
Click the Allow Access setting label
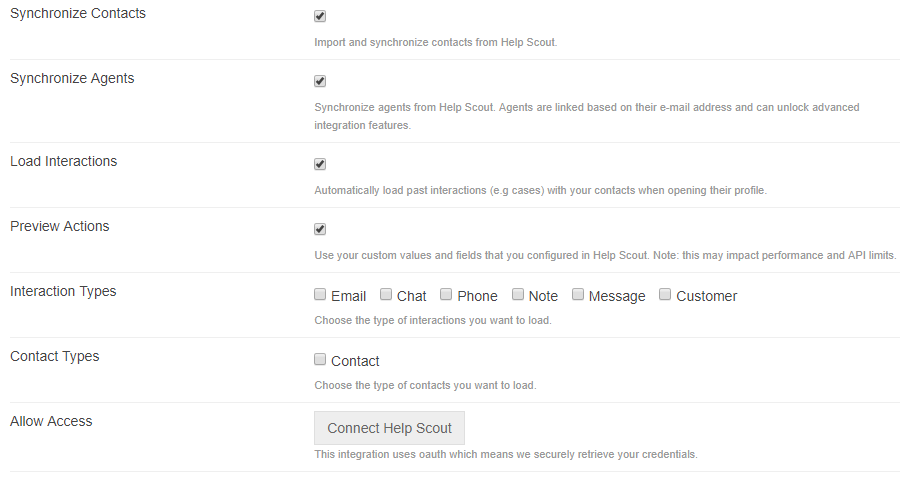51,422
